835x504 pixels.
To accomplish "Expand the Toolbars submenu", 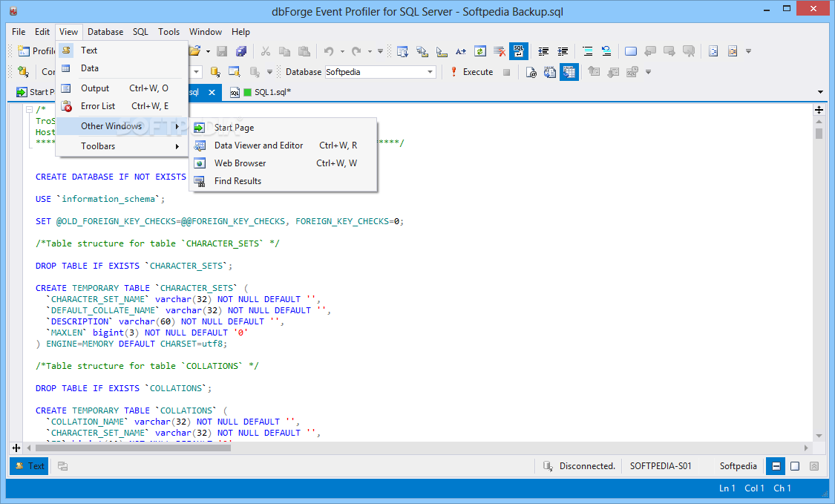I will (x=122, y=146).
